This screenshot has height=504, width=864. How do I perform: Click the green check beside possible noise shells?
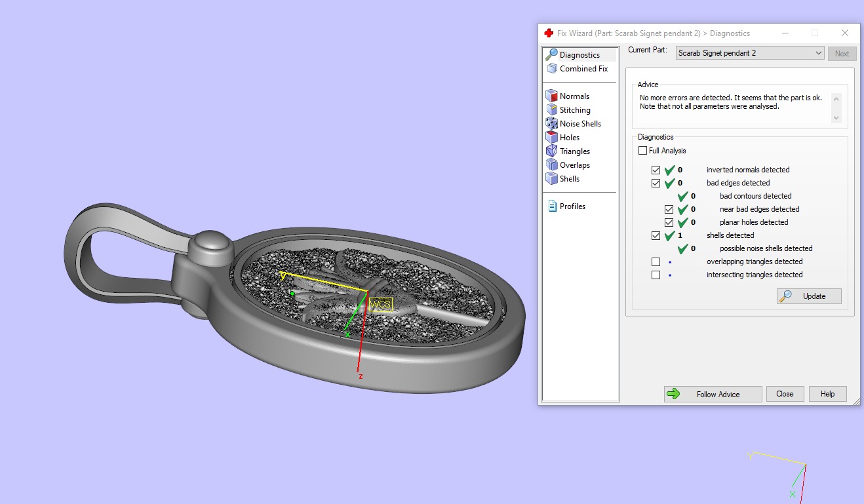pos(682,248)
